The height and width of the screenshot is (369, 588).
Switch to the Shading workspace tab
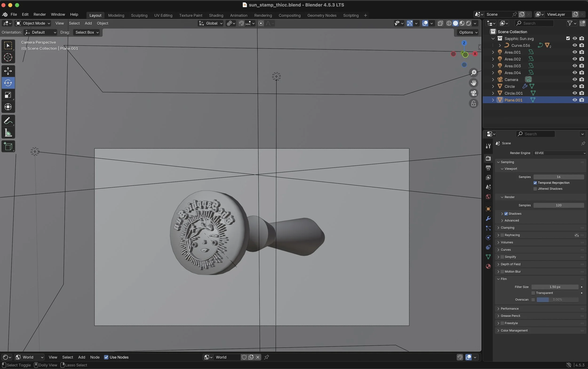tap(216, 15)
